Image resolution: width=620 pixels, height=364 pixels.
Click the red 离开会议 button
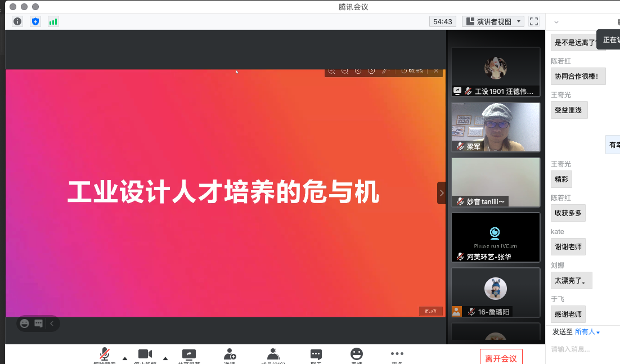[x=501, y=358]
